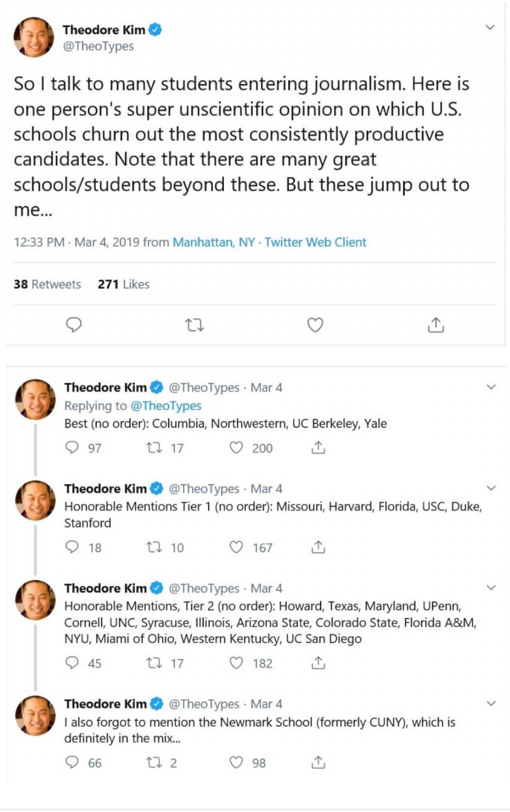Share the Newmark School reply tweet

click(318, 762)
